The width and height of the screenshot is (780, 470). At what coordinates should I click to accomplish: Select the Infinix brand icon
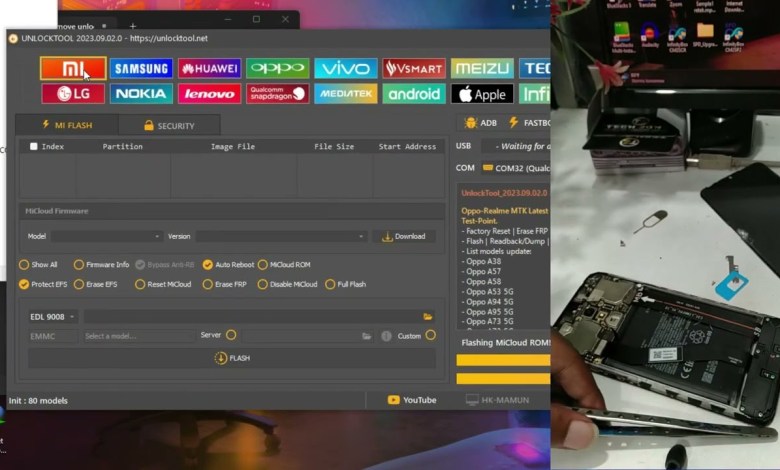coord(534,94)
